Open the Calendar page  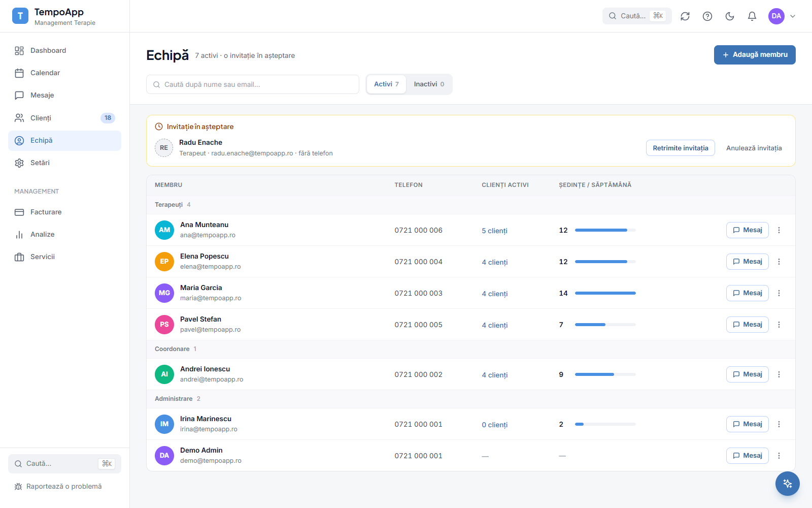[64, 73]
